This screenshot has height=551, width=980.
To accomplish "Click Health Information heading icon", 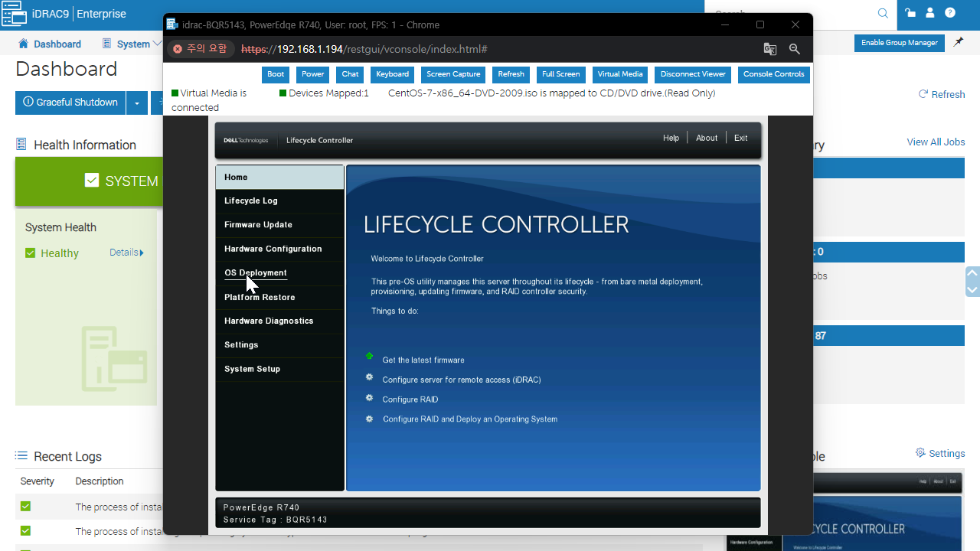I will click(21, 145).
